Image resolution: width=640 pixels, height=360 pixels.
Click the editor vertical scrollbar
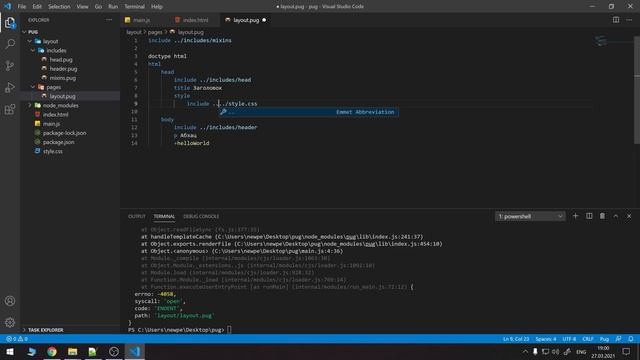(637, 90)
